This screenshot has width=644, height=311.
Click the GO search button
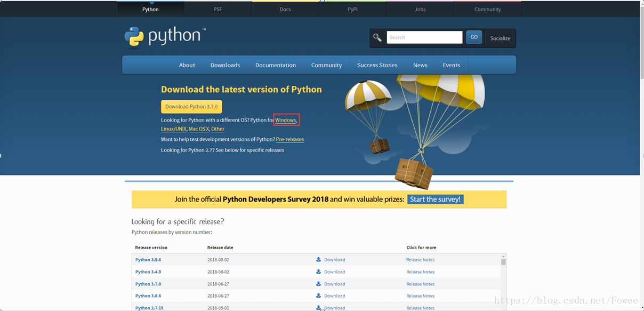tap(474, 37)
